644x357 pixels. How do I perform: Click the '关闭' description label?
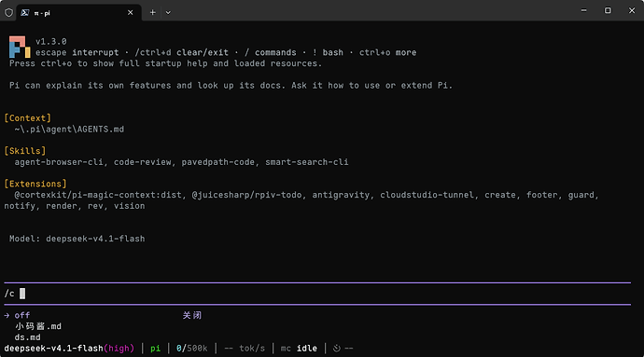192,316
